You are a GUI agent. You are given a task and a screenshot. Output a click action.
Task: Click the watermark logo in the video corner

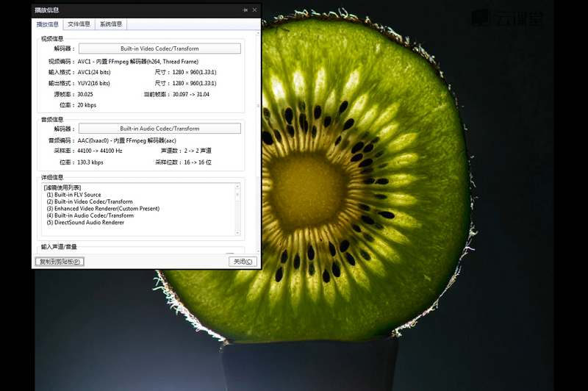506,18
